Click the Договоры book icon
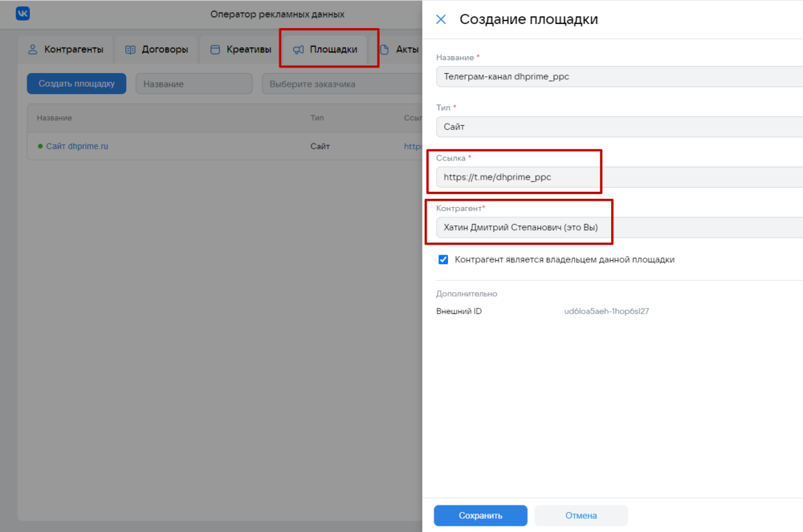Viewport: 803px width, 532px height. click(130, 50)
